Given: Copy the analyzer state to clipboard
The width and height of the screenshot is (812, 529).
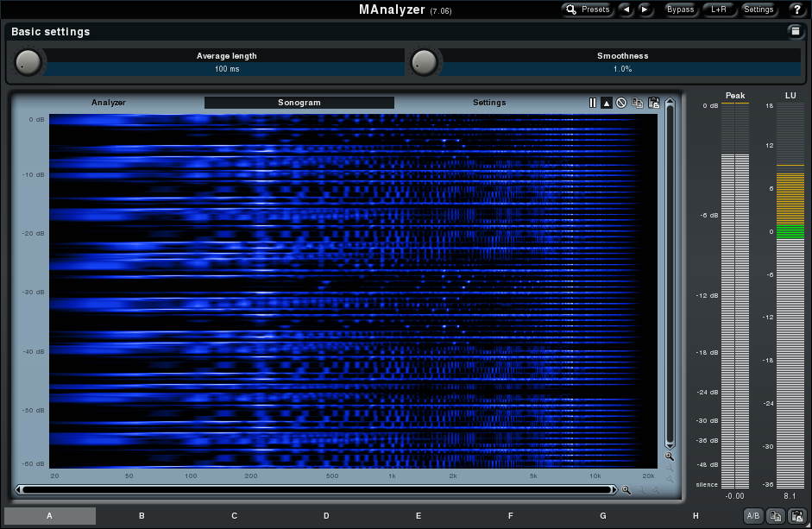Looking at the screenshot, I should [x=638, y=103].
